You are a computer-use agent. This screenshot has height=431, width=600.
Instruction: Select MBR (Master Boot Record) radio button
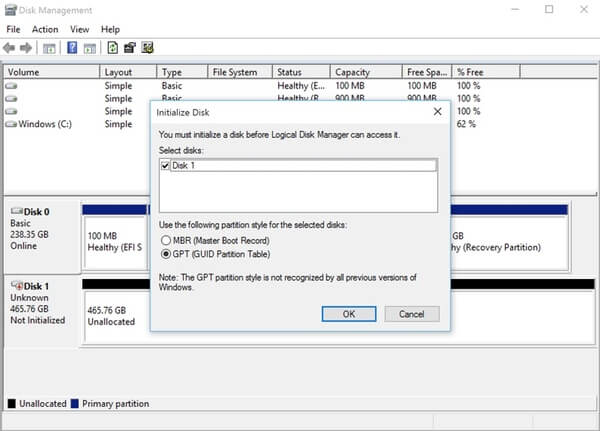click(166, 240)
